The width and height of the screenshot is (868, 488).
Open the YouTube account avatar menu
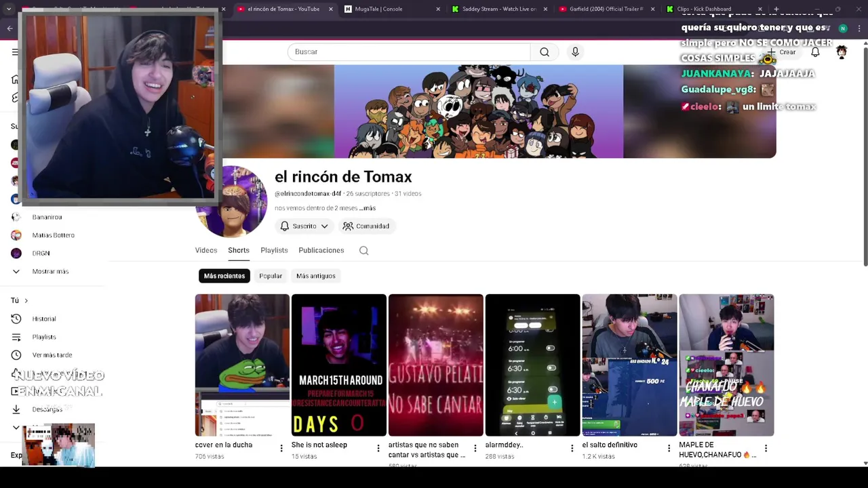click(842, 52)
